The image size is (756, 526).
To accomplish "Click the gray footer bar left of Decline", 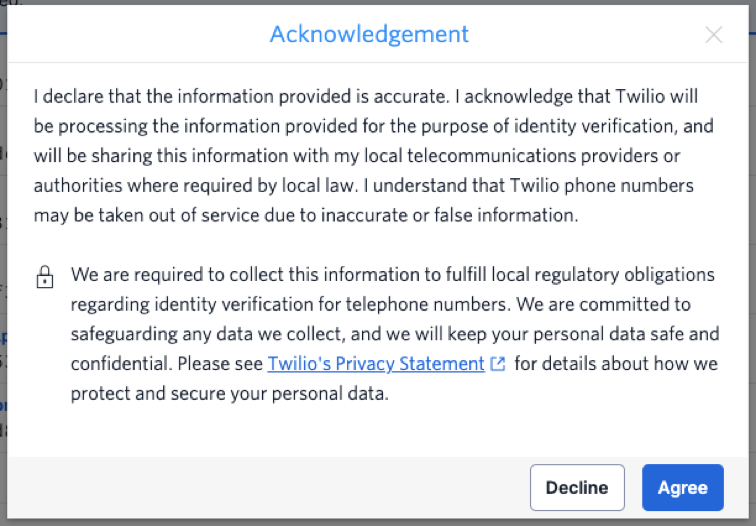I will pyautogui.click(x=268, y=487).
